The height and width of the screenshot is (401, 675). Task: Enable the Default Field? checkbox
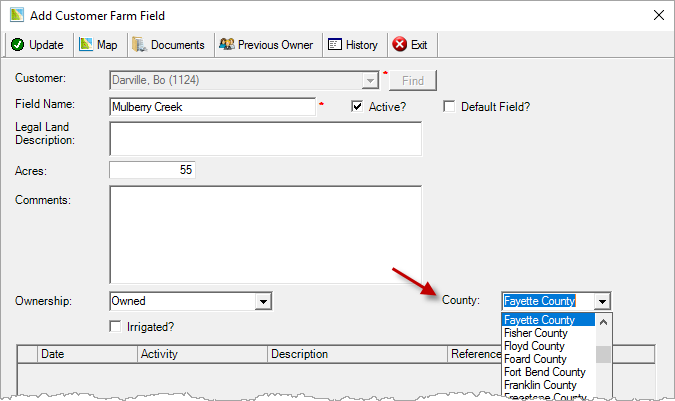(x=449, y=106)
